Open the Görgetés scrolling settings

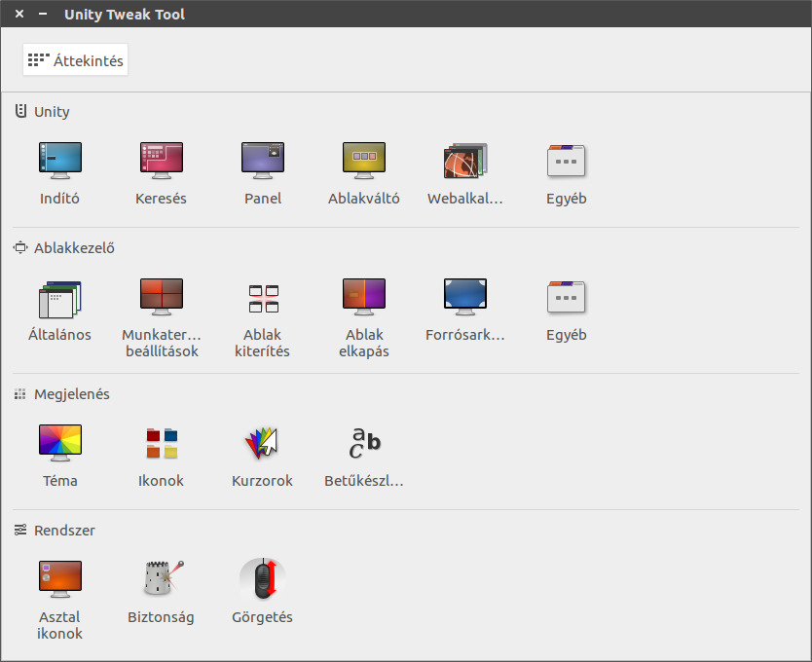pyautogui.click(x=263, y=592)
